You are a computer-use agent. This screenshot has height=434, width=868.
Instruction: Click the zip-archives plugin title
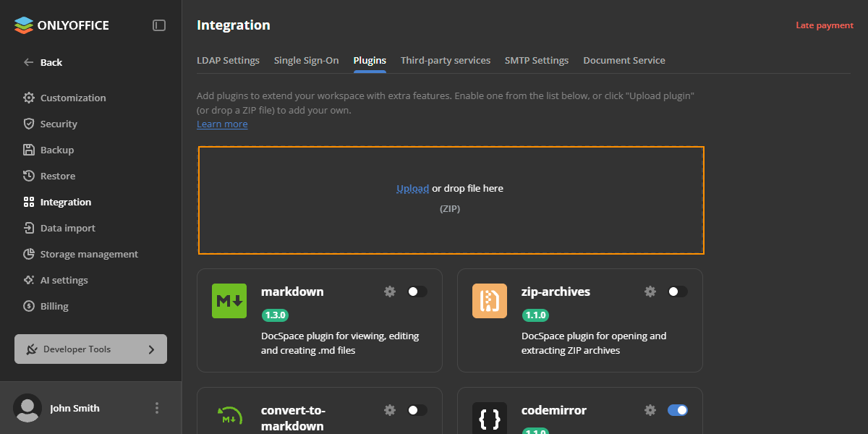pyautogui.click(x=556, y=292)
